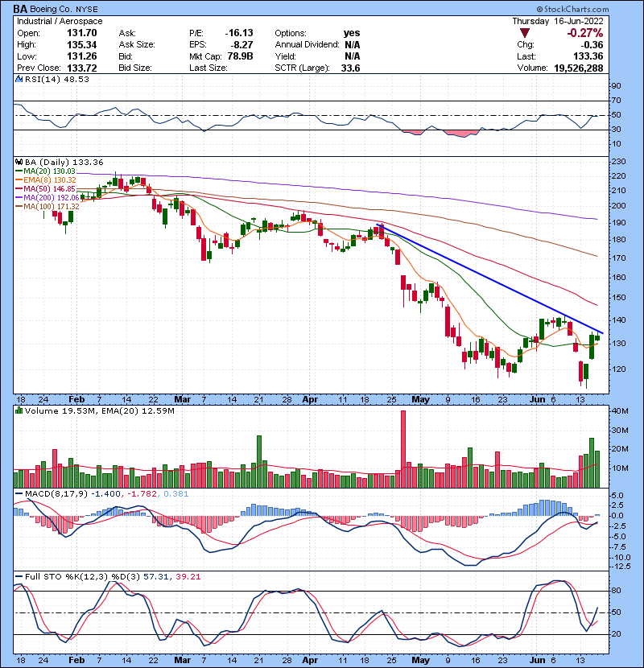Select the Prev Close value 133.72
The image size is (644, 668).
click(x=81, y=68)
